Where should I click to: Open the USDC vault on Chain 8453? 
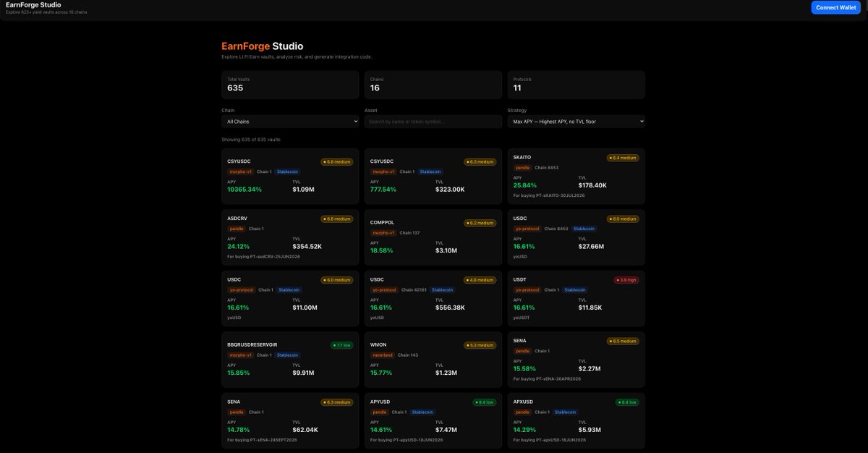[576, 237]
